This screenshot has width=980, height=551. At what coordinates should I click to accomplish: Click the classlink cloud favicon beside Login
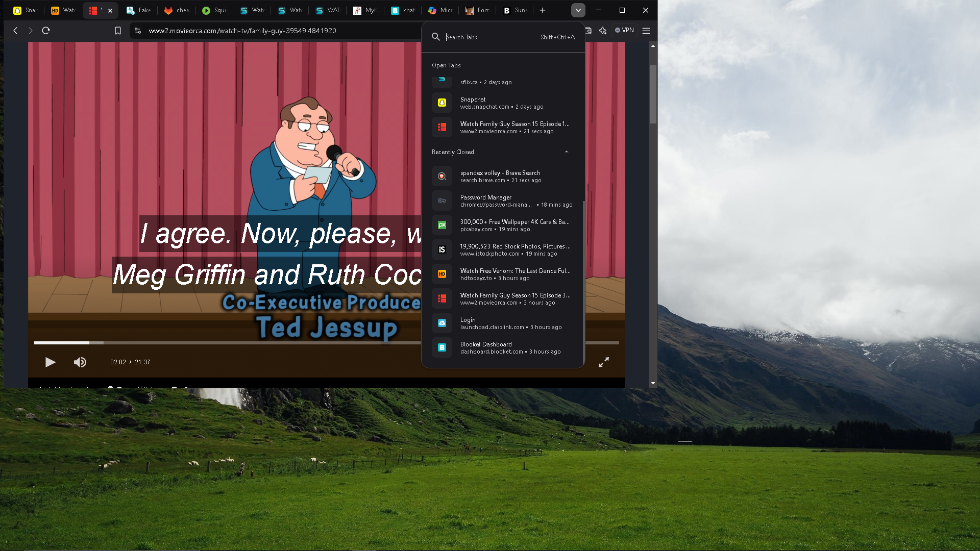(x=442, y=323)
